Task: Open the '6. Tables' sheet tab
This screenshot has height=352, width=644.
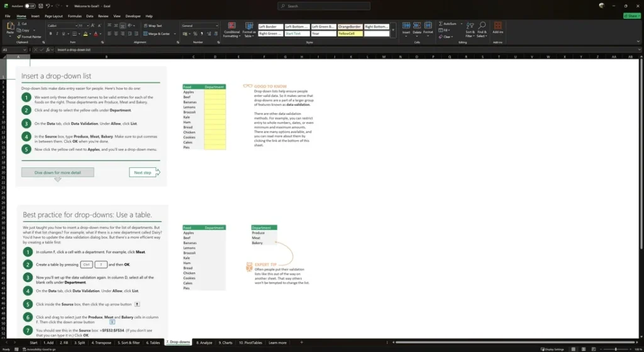Action: 153,343
